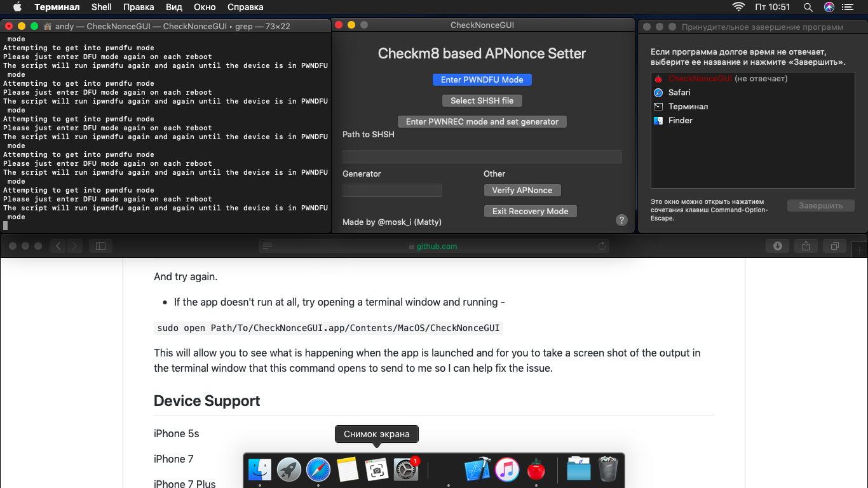Click the Select SHSH file button

point(482,100)
